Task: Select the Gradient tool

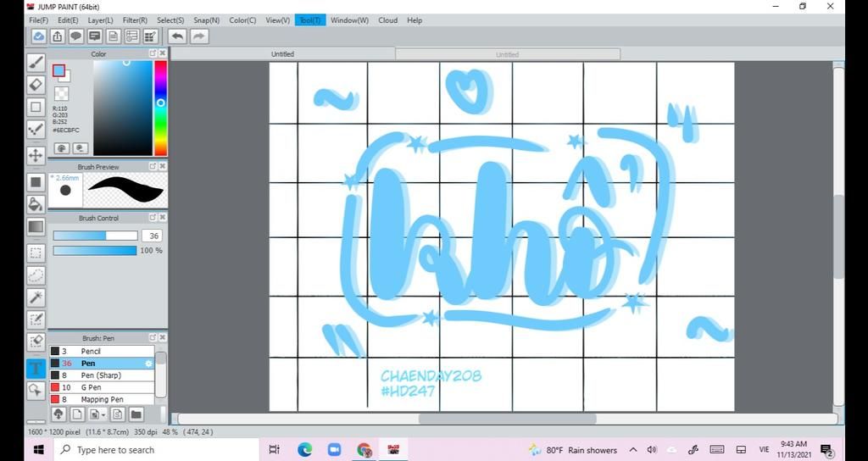Action: pos(36,226)
